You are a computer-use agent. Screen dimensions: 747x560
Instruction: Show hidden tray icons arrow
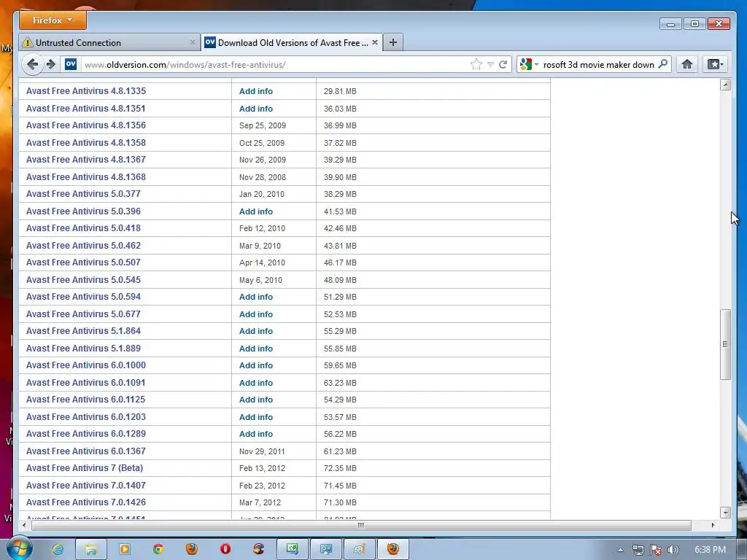click(x=620, y=550)
